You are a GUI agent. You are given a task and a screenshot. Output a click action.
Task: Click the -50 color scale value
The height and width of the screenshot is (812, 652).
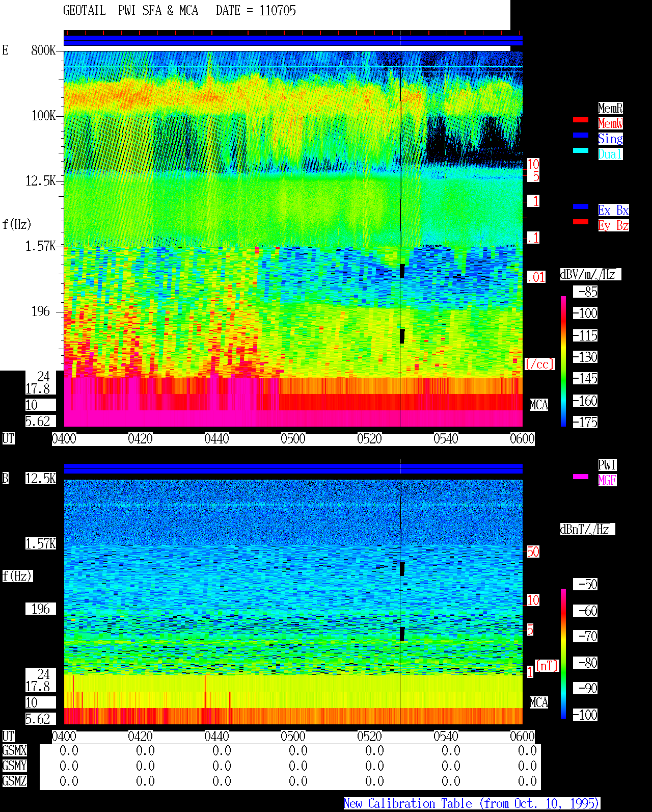coord(585,584)
